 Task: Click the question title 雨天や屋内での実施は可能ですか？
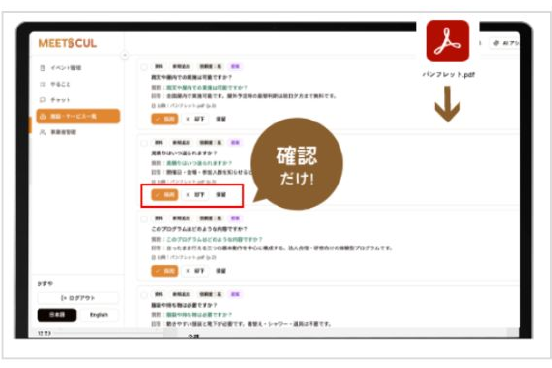[192, 77]
